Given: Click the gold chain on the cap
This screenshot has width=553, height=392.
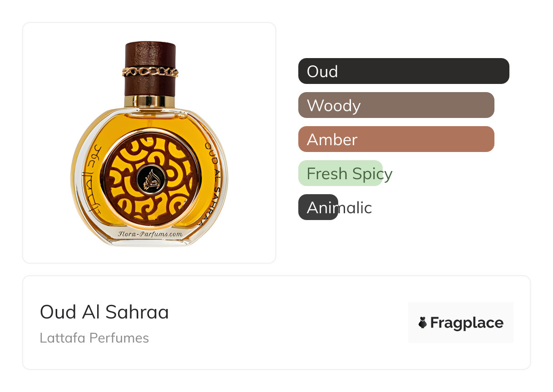Looking at the screenshot, I should coord(150,72).
